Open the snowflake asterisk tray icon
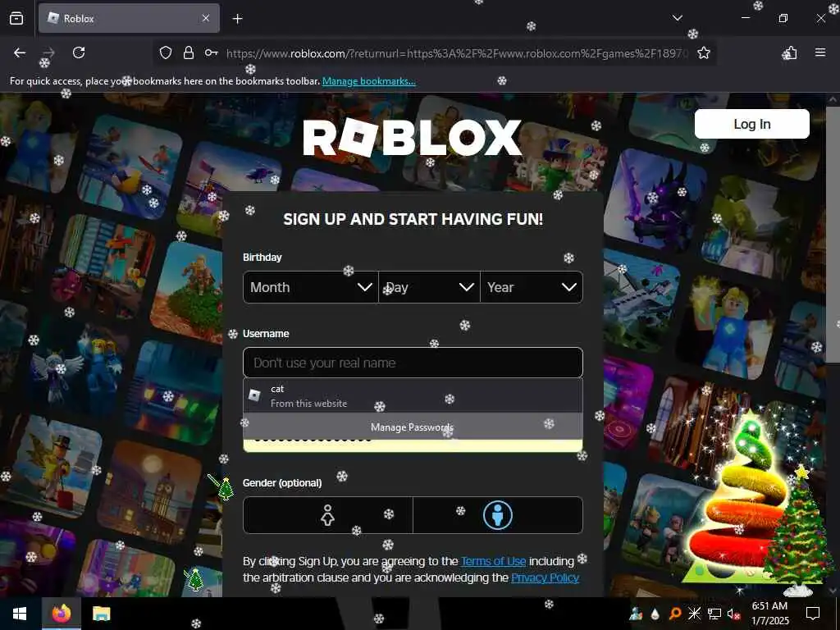Viewport: 840px width, 630px height. [694, 614]
